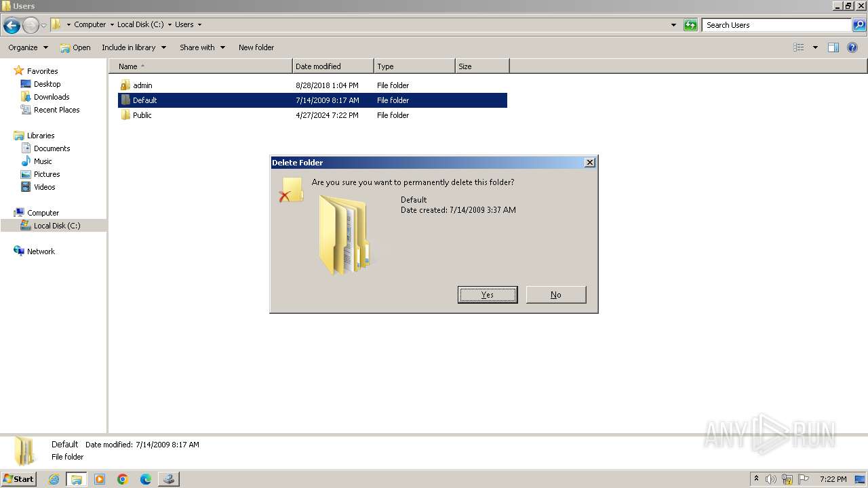Viewport: 868px width, 488px height.
Task: Click the Action Center flag icon
Action: (x=804, y=479)
